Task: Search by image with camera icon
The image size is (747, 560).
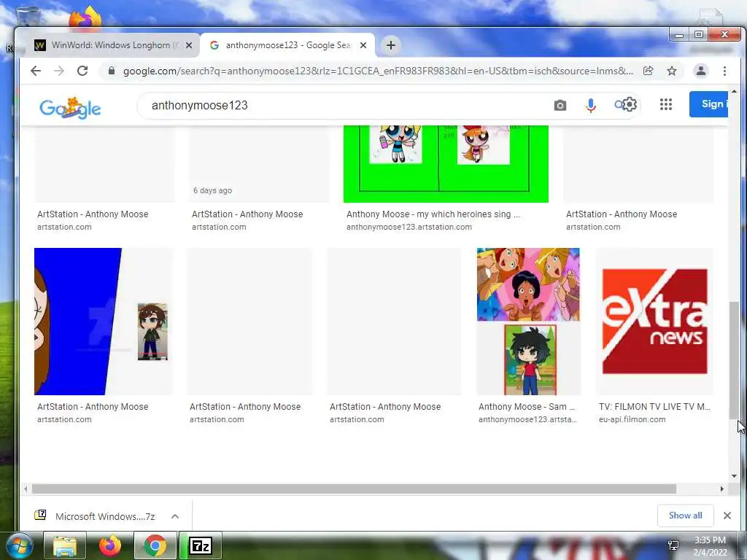Action: [x=560, y=105]
